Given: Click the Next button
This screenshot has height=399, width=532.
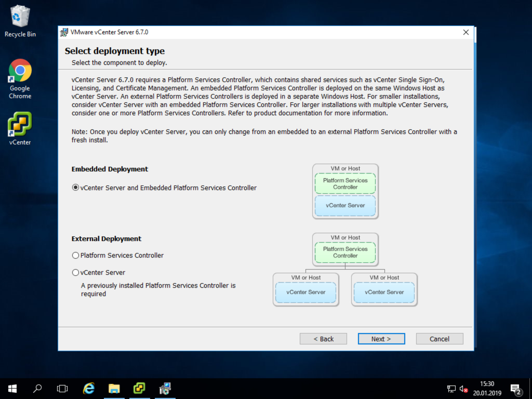Looking at the screenshot, I should click(381, 339).
